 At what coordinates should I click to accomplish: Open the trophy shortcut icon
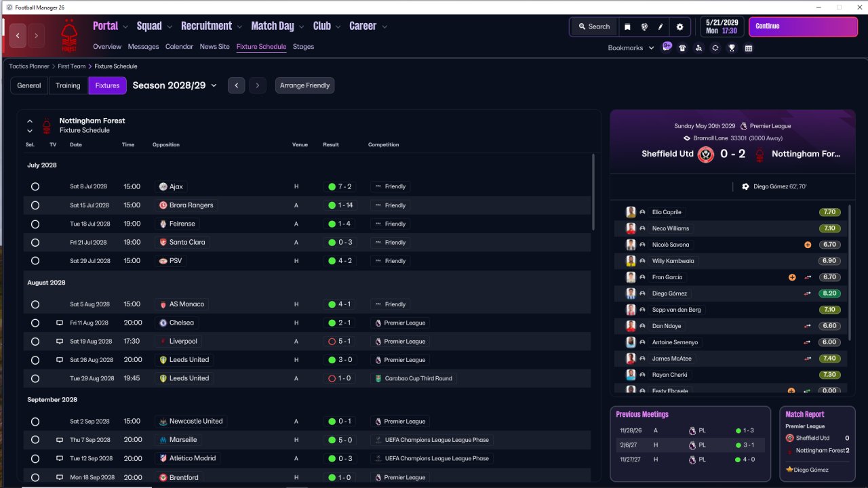(732, 48)
